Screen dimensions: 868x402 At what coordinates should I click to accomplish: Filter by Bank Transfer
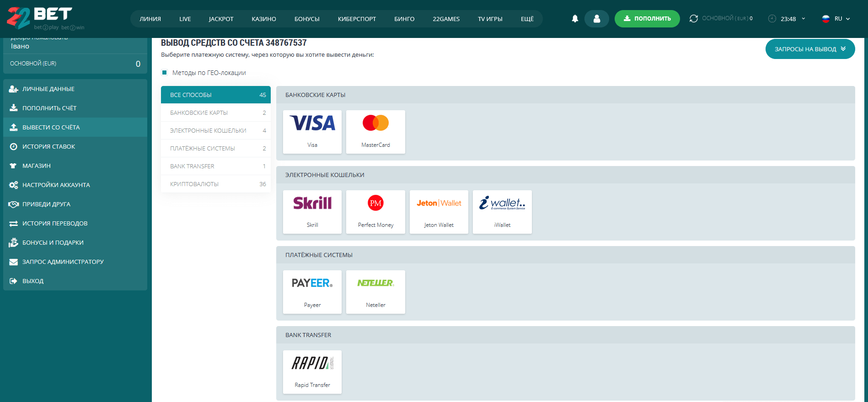tap(216, 166)
